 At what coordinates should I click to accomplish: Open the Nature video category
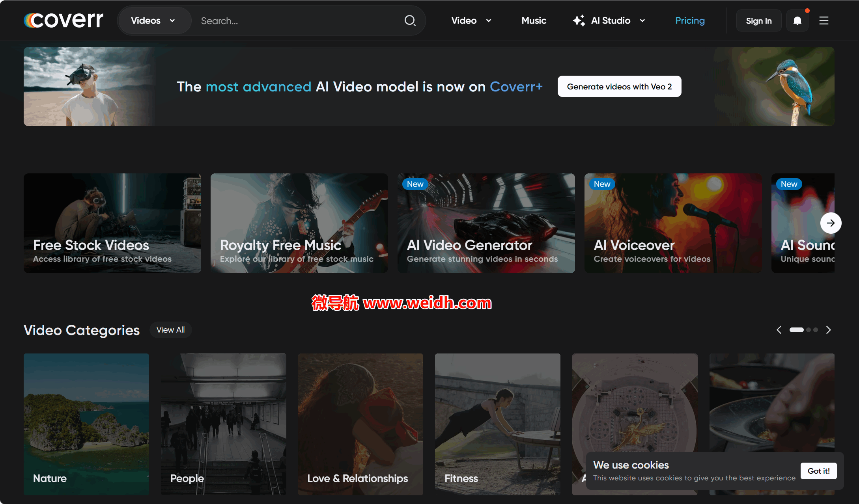tap(86, 424)
